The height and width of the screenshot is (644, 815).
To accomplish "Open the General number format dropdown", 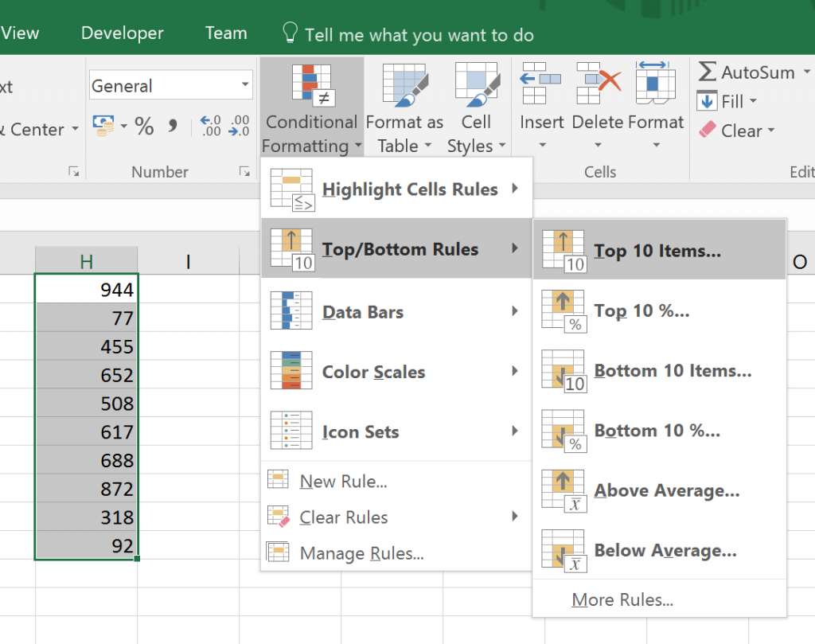I will point(245,84).
